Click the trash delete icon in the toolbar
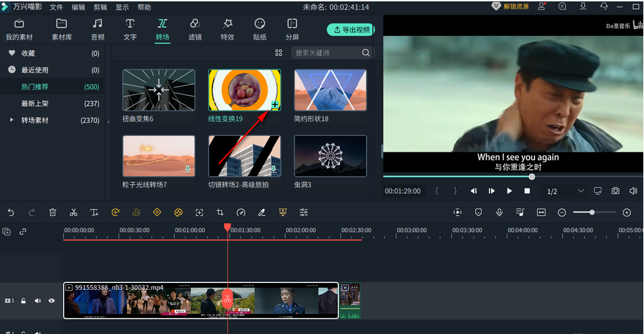 [52, 213]
